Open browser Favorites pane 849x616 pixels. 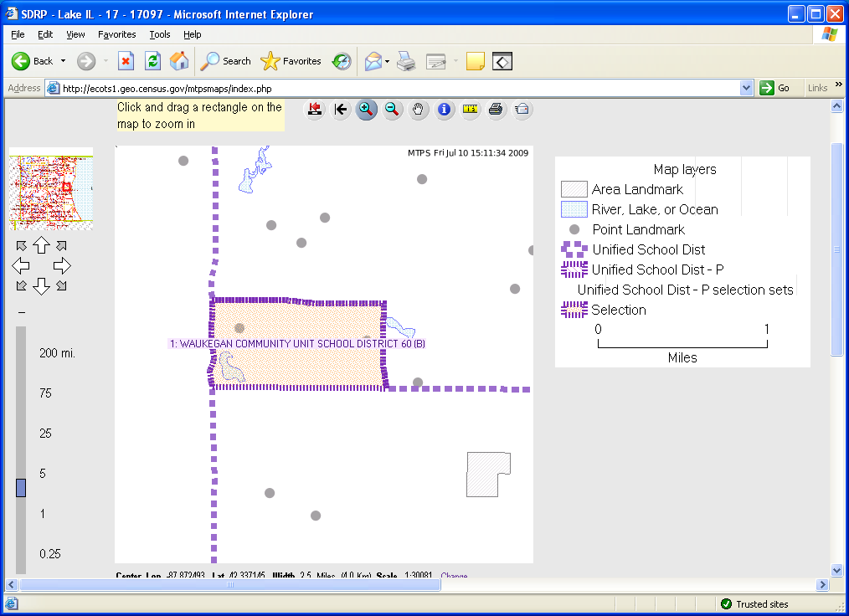click(291, 61)
